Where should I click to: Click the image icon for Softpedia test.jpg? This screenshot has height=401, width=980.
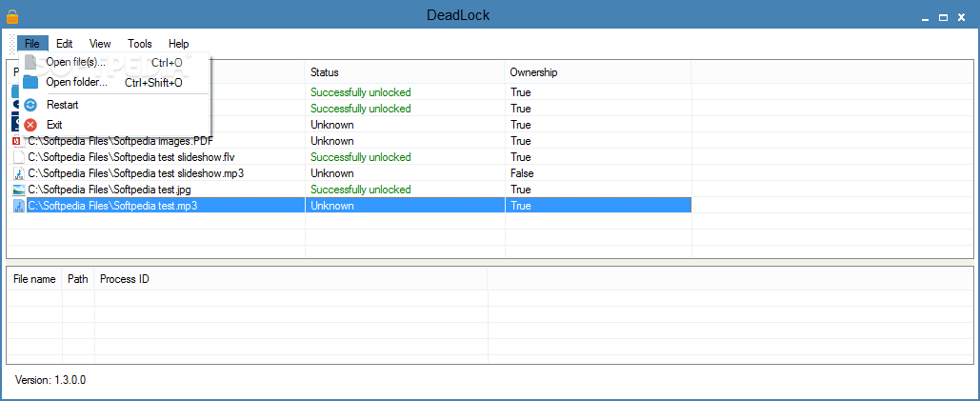tap(19, 190)
